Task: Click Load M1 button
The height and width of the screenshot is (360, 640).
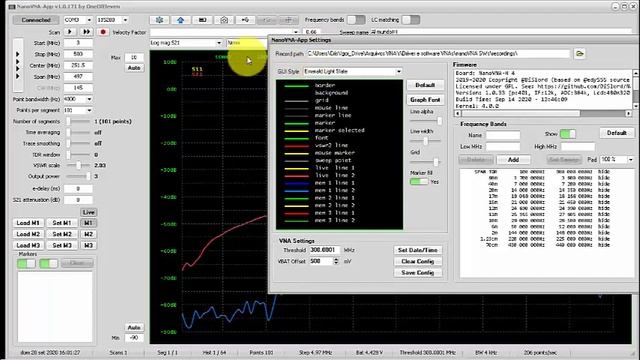Action: coord(28,223)
